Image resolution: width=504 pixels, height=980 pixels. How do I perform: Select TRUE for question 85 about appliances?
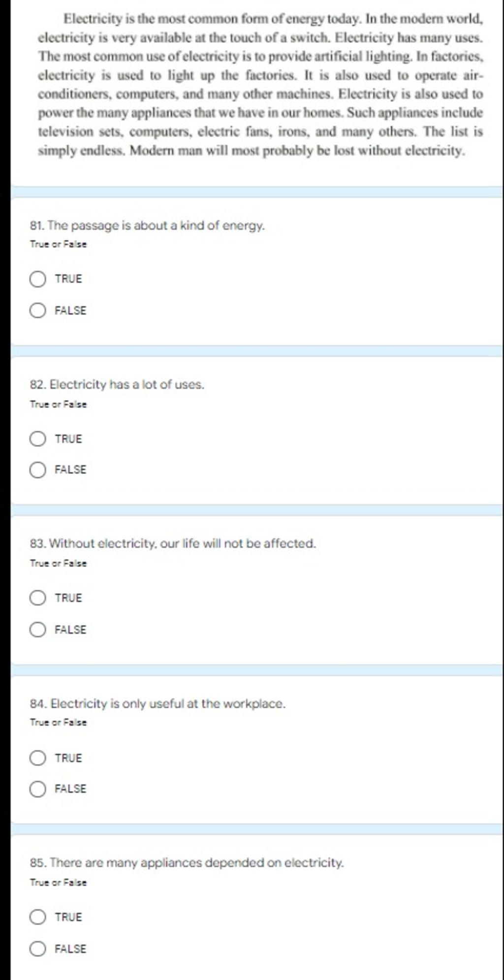(x=37, y=917)
